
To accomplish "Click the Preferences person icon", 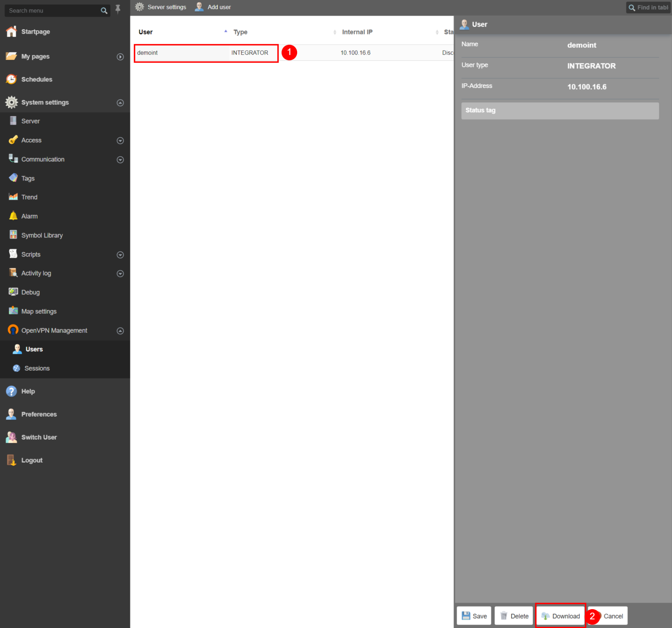I will 11,414.
